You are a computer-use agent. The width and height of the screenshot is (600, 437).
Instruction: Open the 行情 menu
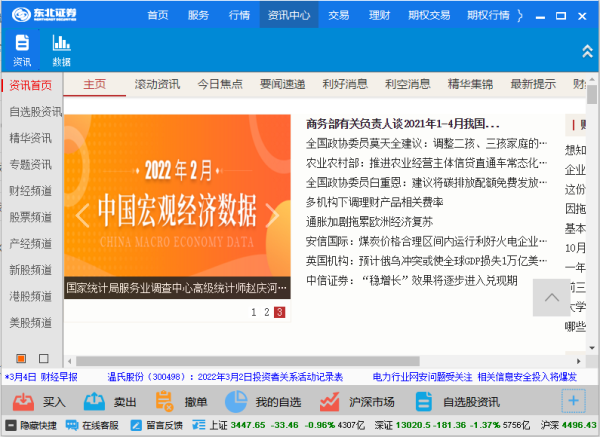coord(239,15)
